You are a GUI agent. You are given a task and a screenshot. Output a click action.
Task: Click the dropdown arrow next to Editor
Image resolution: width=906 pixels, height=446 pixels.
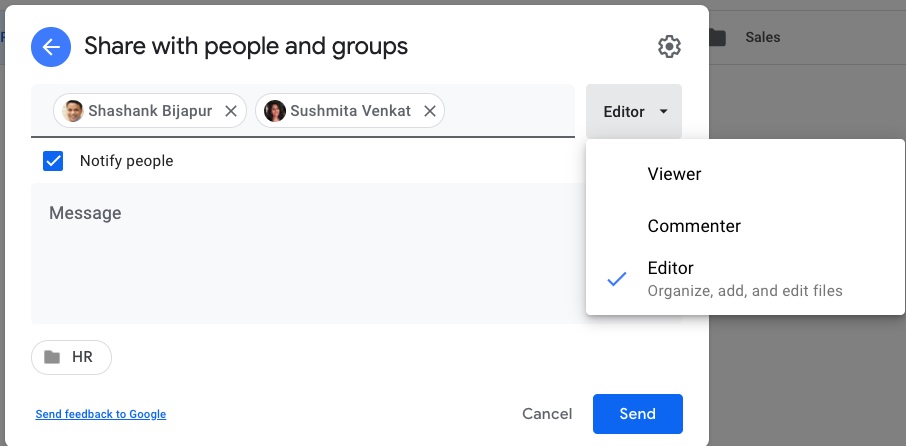pyautogui.click(x=663, y=112)
